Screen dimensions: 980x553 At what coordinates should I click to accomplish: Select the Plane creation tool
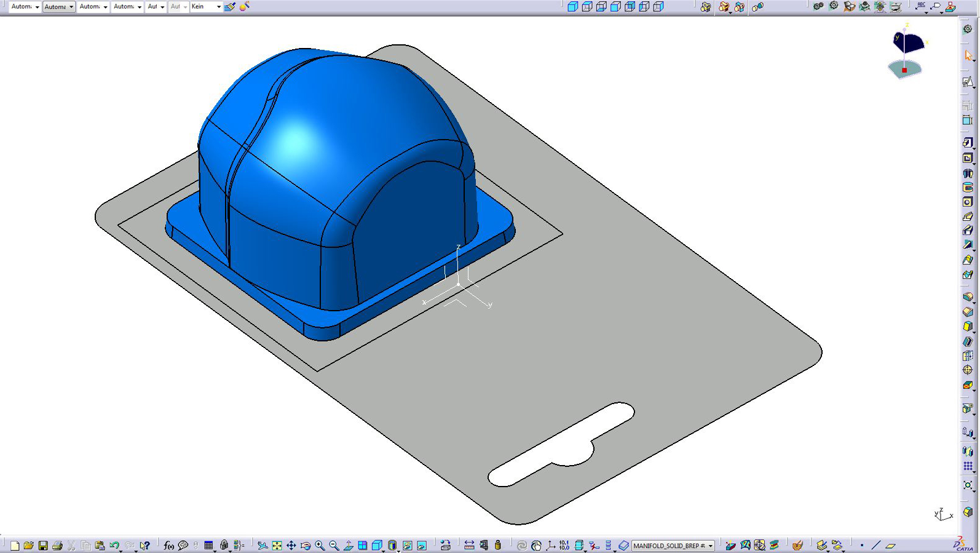tap(890, 546)
